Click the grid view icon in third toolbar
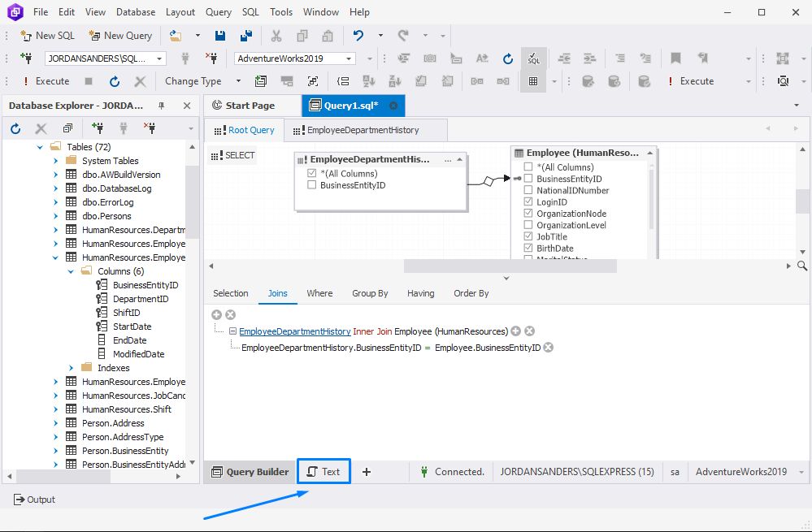This screenshot has width=812, height=532. point(533,81)
